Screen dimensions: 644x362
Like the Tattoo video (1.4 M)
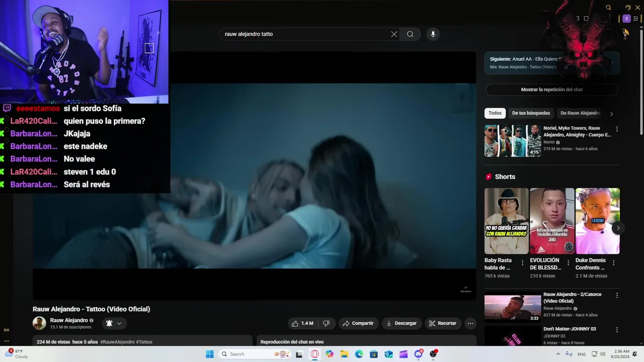coord(303,323)
